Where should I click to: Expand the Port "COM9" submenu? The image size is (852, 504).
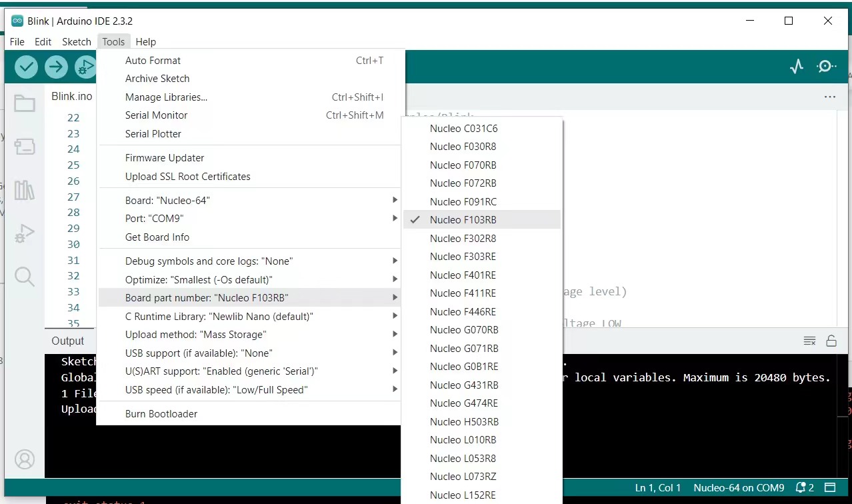(250, 219)
